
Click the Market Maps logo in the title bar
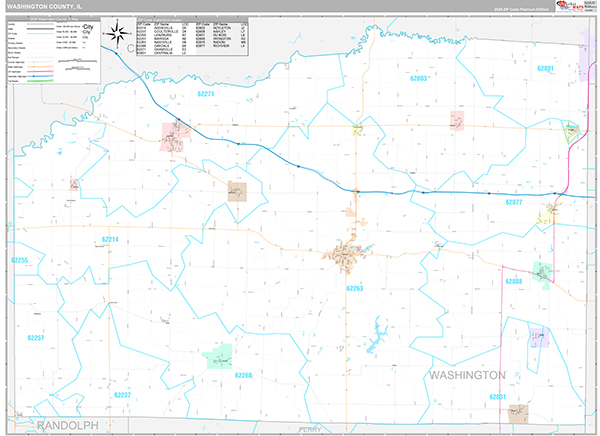(x=570, y=6)
